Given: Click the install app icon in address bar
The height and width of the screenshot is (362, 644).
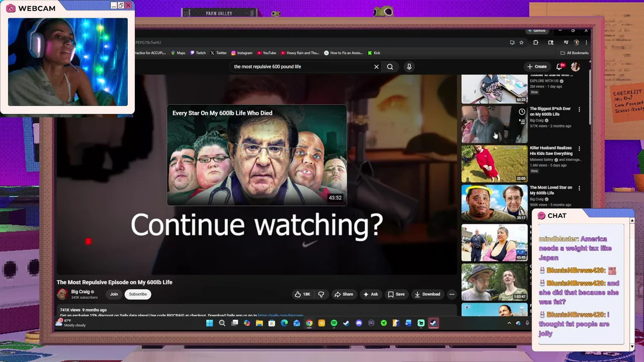Looking at the screenshot, I should (x=512, y=43).
